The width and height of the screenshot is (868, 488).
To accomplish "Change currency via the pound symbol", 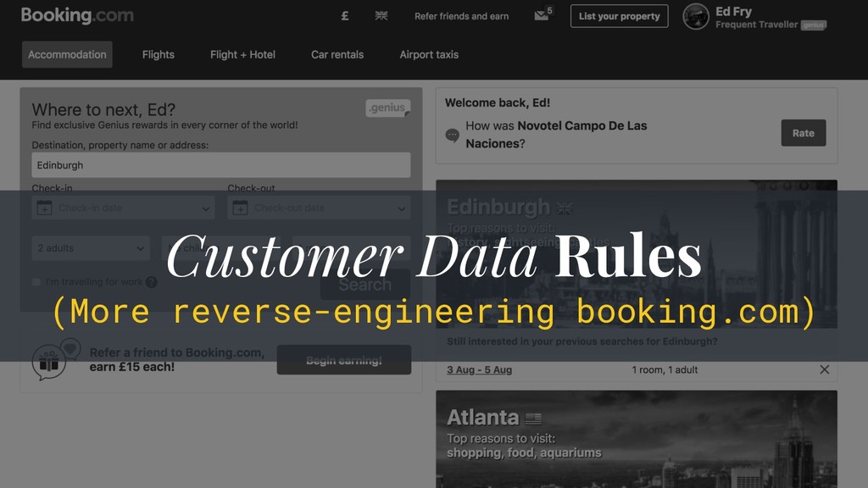I will pyautogui.click(x=345, y=16).
